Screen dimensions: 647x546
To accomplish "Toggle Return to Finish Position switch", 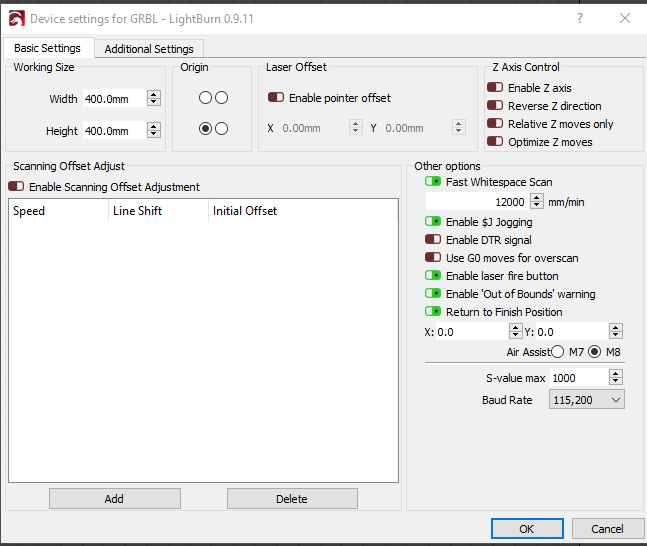I will click(x=433, y=312).
